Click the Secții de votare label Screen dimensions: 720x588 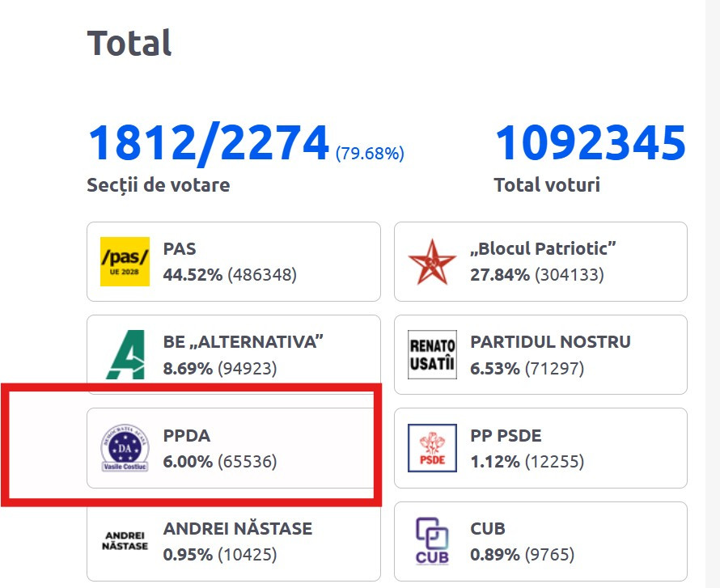pyautogui.click(x=158, y=184)
